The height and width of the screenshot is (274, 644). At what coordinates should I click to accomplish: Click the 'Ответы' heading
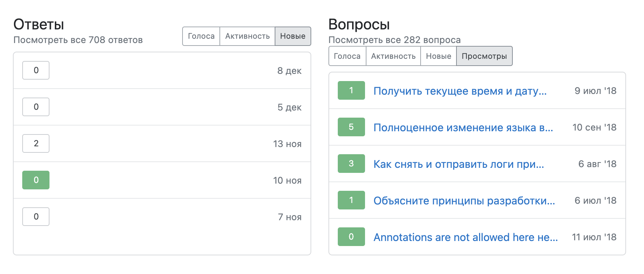point(39,25)
